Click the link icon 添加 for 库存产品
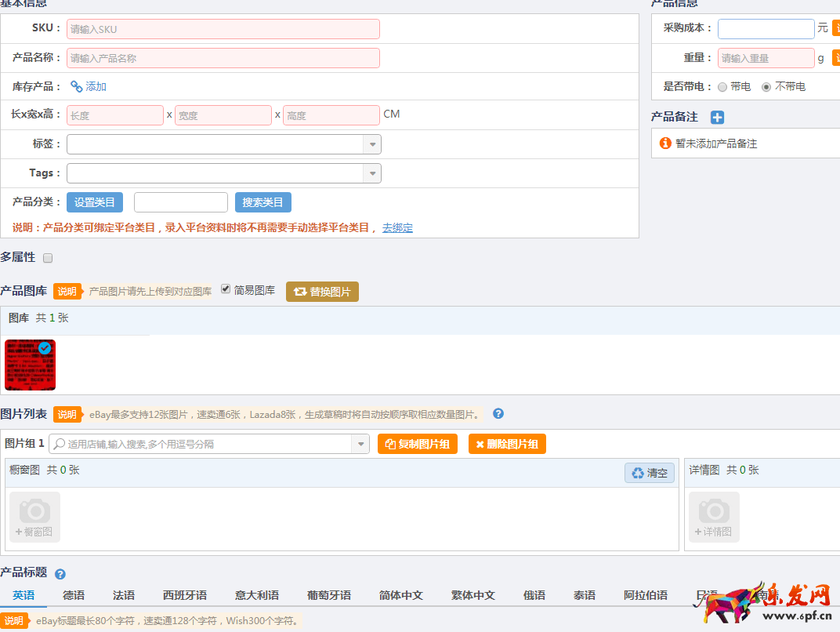This screenshot has height=632, width=840. click(88, 87)
